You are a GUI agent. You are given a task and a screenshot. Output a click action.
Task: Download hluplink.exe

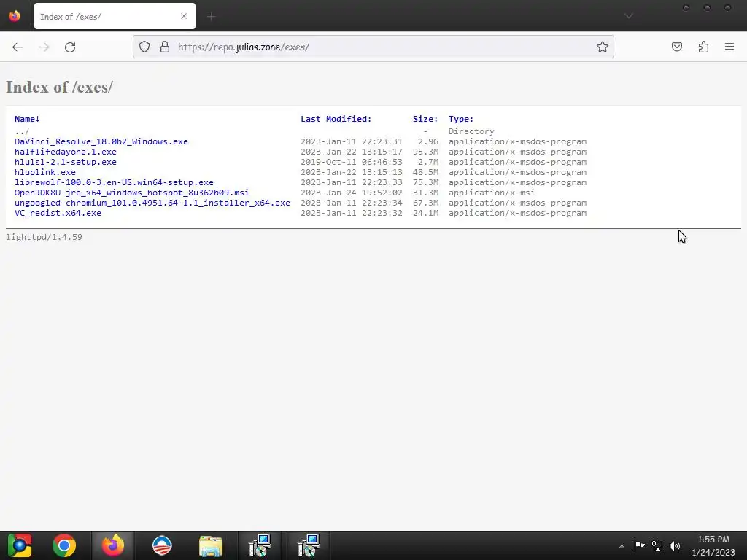tap(44, 172)
